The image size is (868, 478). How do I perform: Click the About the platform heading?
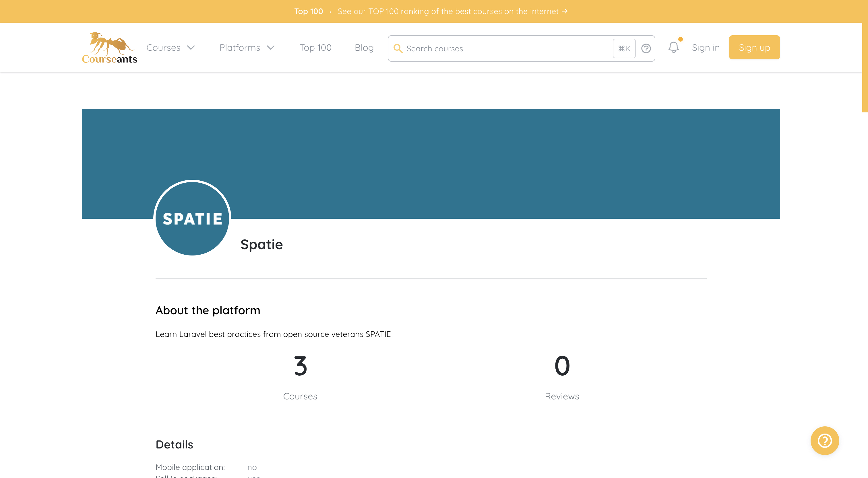[208, 310]
